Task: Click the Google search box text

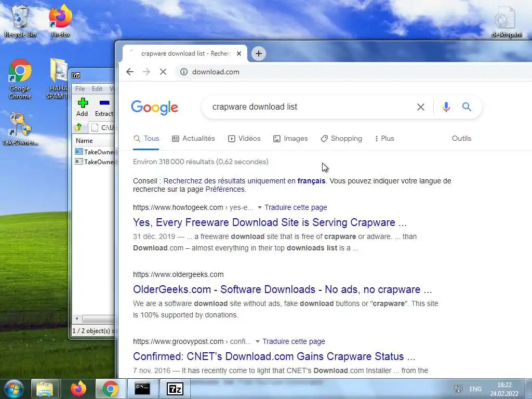Action: [x=255, y=107]
